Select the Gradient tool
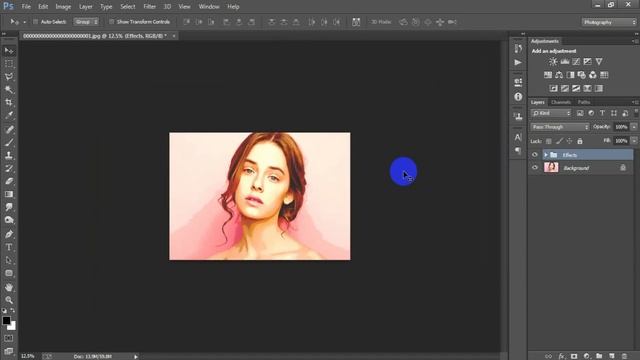Screen dimensions: 640x360 tap(9, 194)
